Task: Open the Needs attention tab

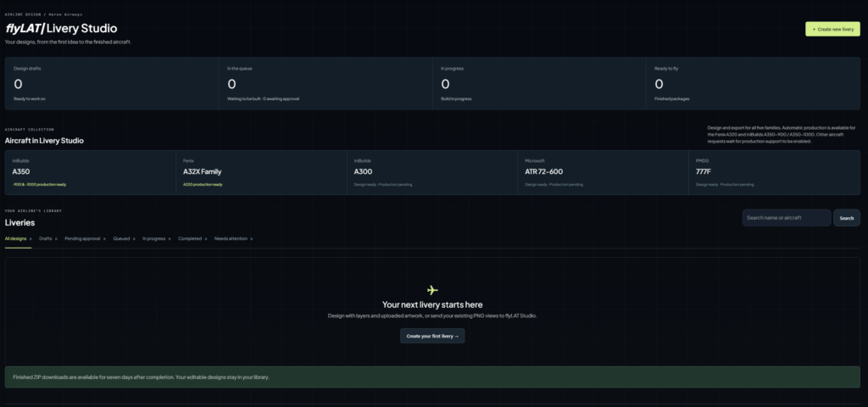Action: point(234,238)
